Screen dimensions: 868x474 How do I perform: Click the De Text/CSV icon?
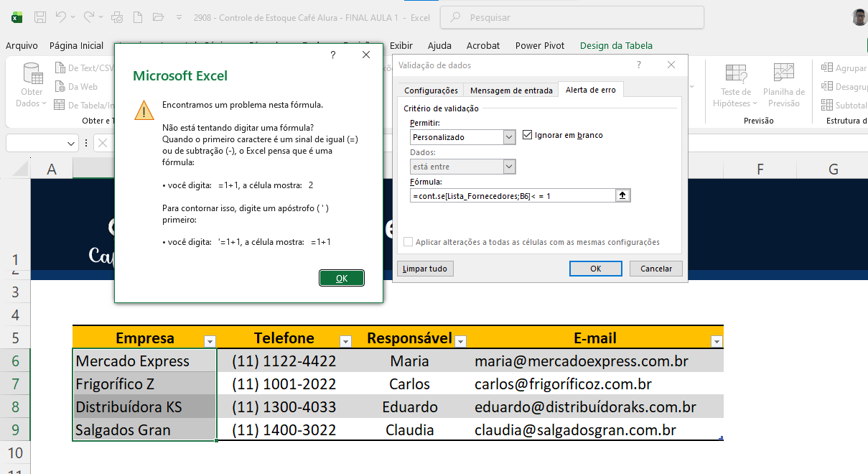[61, 68]
